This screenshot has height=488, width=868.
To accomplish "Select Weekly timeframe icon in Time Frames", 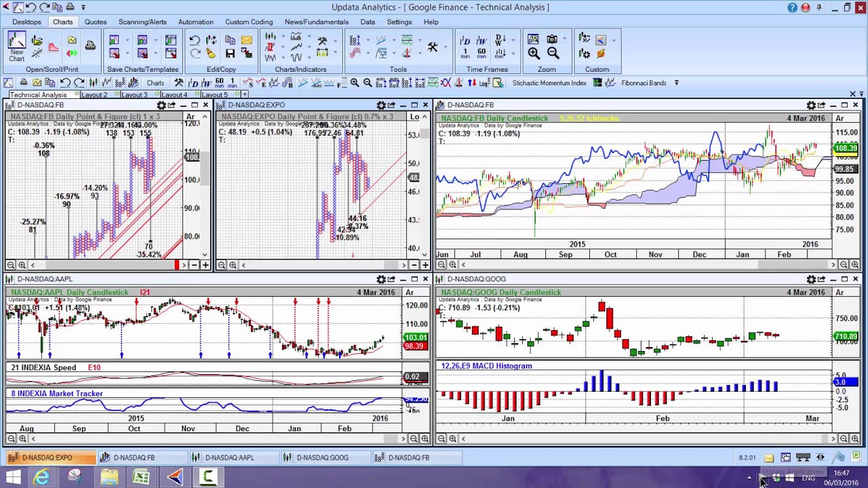I will coord(481,39).
